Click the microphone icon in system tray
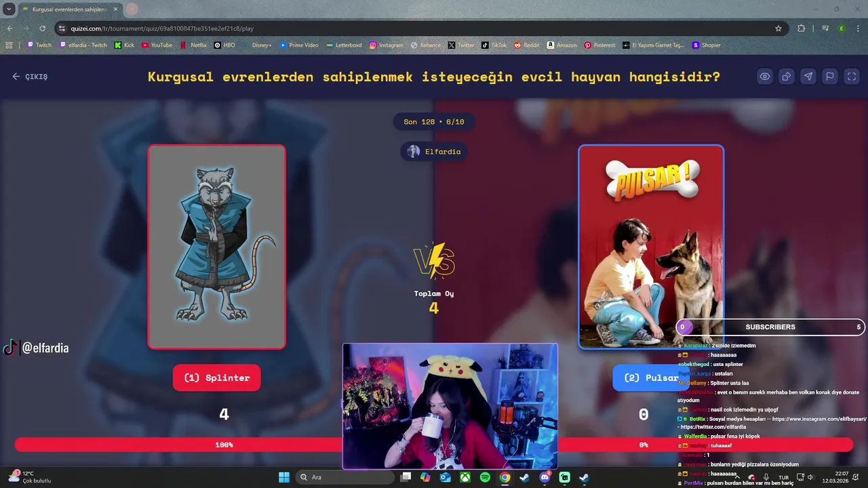 [x=766, y=477]
